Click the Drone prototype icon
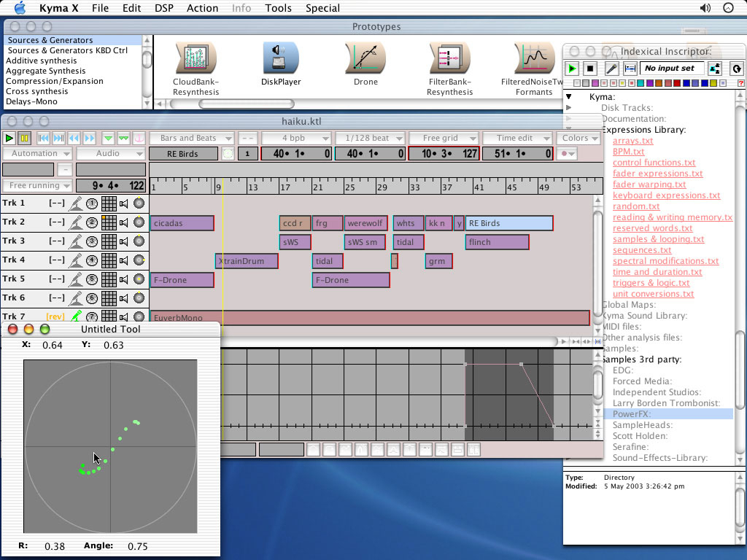This screenshot has height=560, width=747. (365, 59)
